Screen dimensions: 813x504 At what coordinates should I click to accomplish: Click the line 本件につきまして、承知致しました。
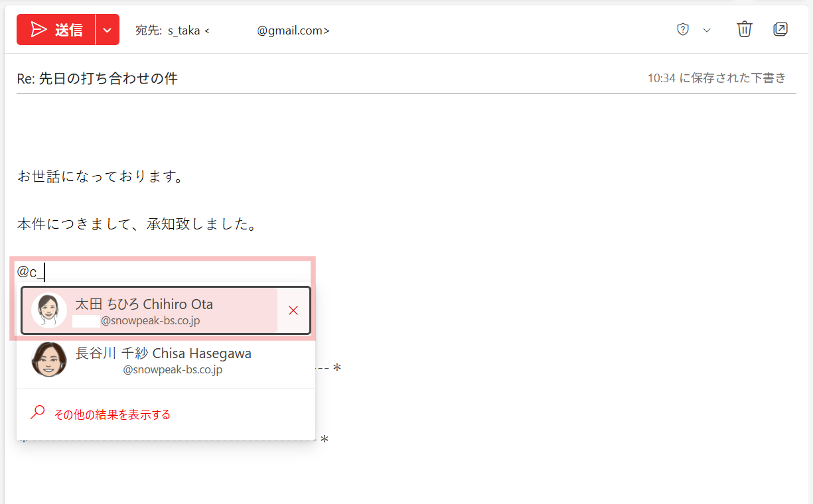[x=137, y=225]
